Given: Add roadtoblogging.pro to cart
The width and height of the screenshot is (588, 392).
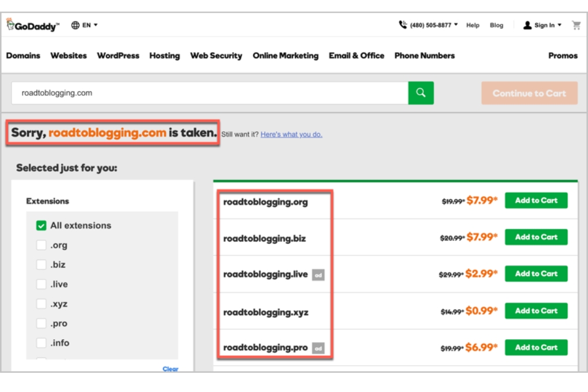Looking at the screenshot, I should pyautogui.click(x=536, y=348).
